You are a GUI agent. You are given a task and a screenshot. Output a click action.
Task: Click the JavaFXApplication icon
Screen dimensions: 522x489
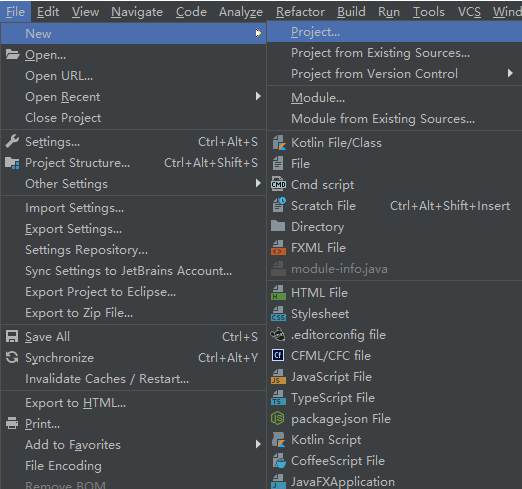[278, 481]
